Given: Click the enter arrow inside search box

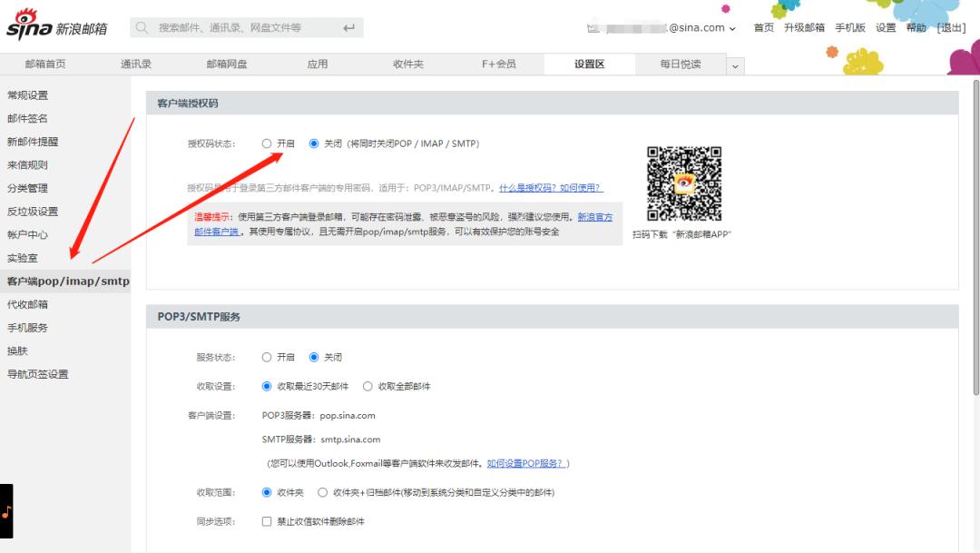Looking at the screenshot, I should tap(348, 27).
